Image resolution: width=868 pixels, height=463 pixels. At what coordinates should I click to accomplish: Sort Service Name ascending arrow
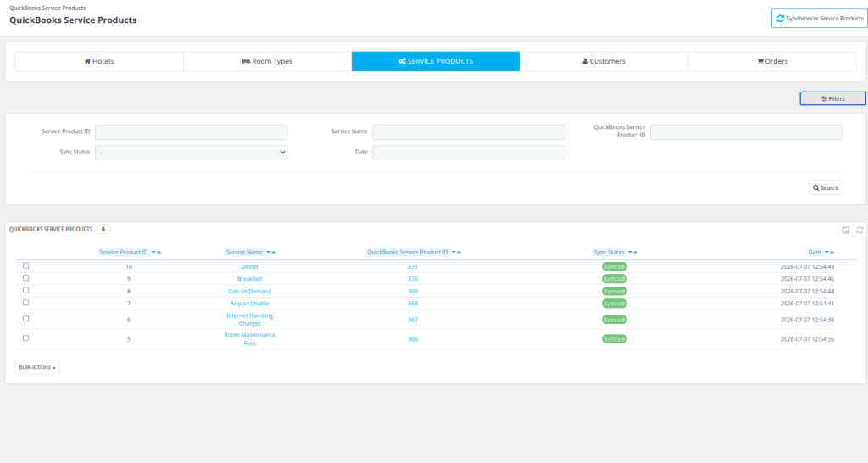click(274, 253)
